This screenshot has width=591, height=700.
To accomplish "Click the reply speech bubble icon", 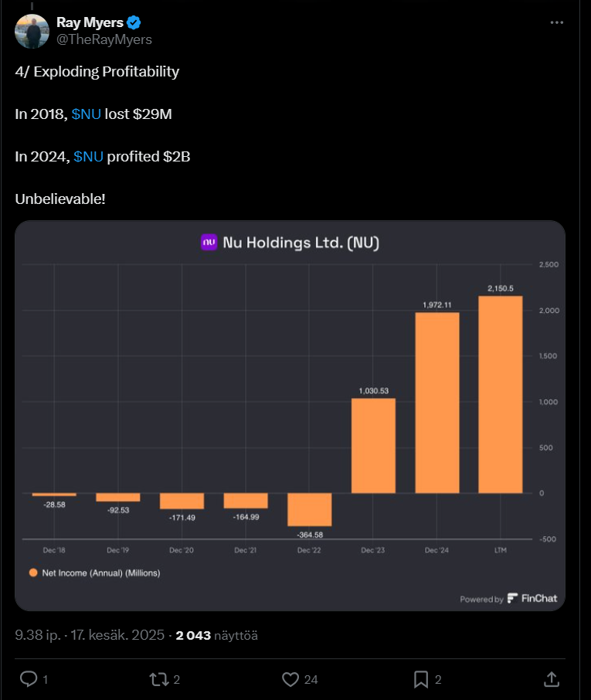I will pos(29,679).
